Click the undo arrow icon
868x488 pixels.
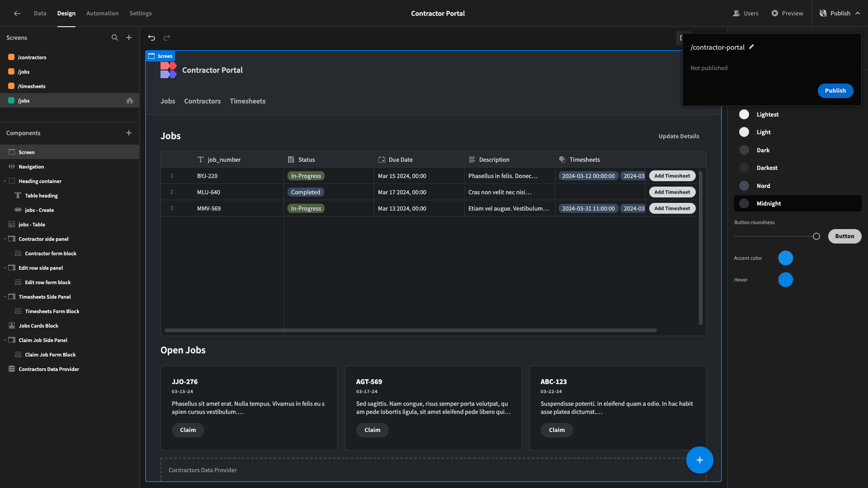point(151,38)
